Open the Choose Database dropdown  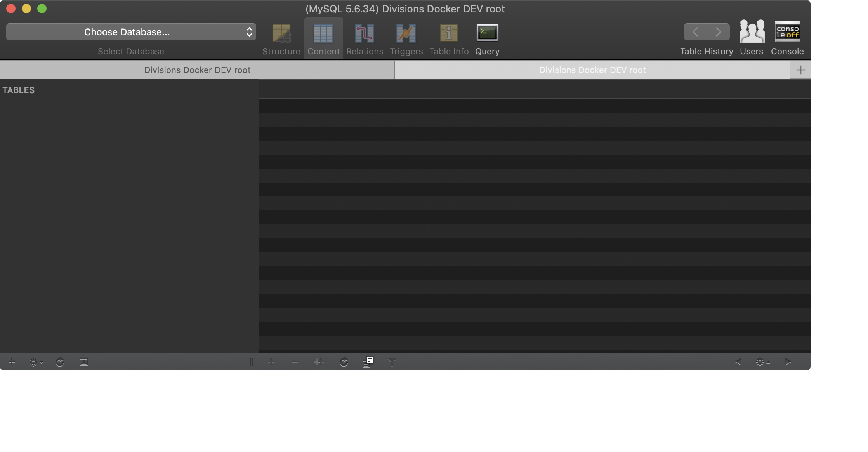coord(131,32)
